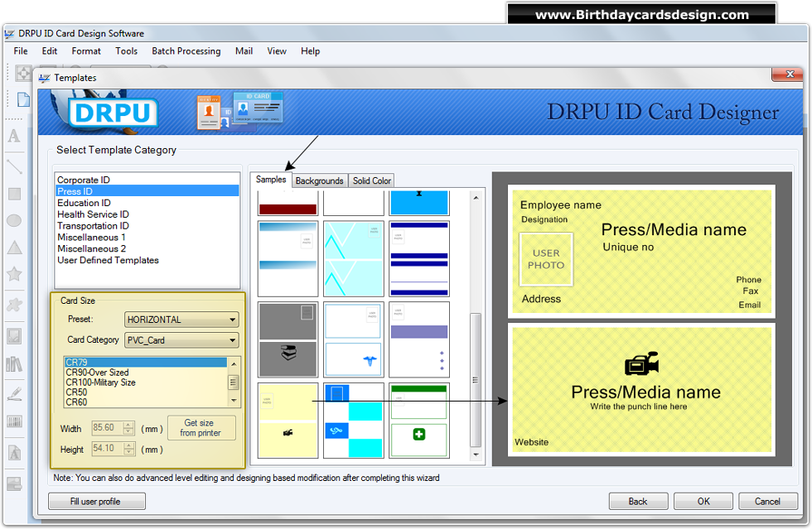Click card size list scroll-down arrow
This screenshot has height=529, width=812.
(x=234, y=401)
